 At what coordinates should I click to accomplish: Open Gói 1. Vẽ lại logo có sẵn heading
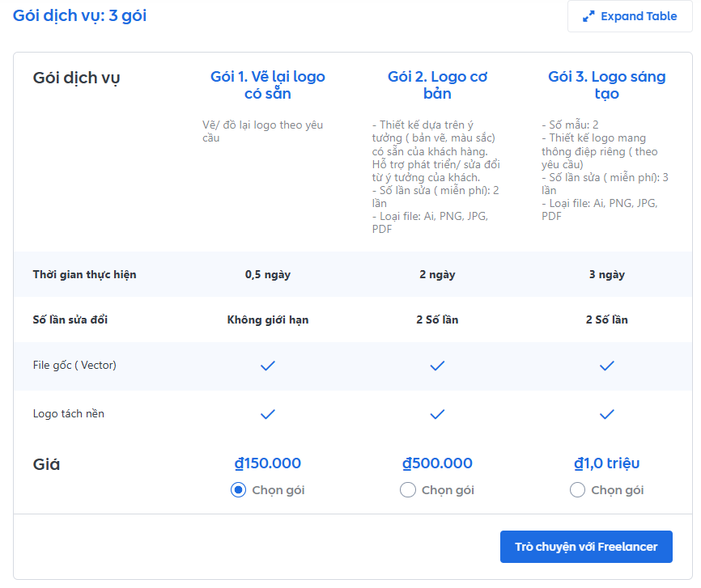coord(268,85)
